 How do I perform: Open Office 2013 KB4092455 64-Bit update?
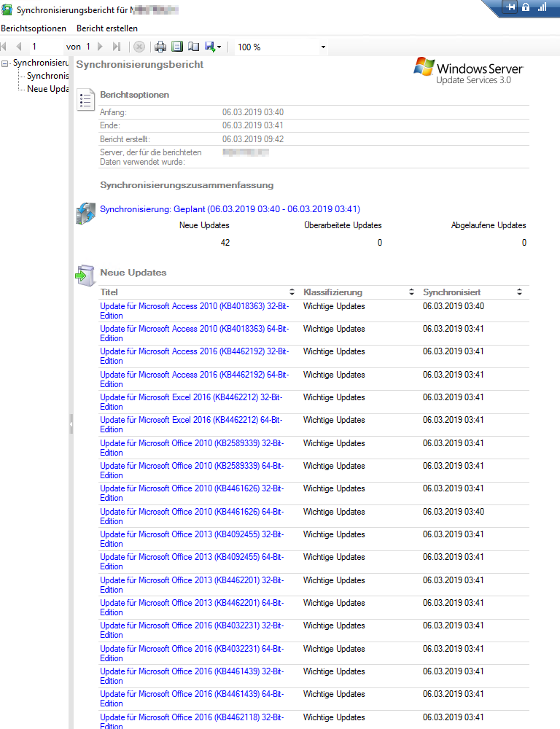pyautogui.click(x=192, y=561)
